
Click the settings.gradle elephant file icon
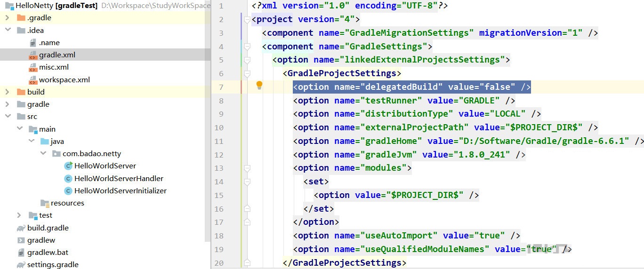(21, 265)
